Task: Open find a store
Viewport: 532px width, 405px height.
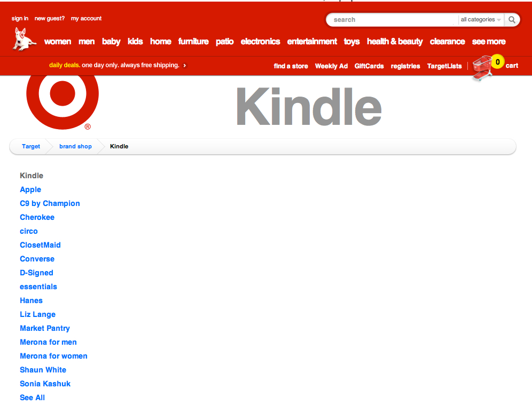Action: click(291, 66)
